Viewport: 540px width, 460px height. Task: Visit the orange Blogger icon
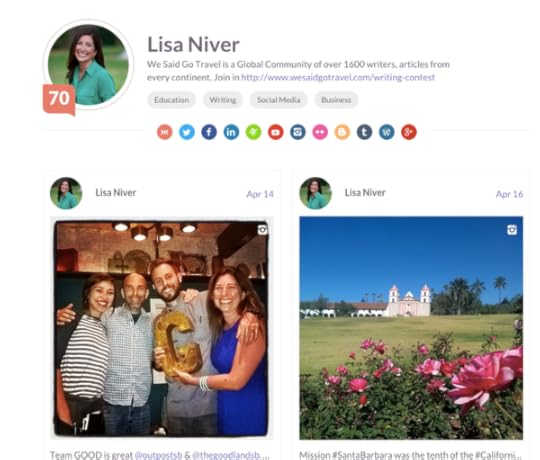coord(342,132)
